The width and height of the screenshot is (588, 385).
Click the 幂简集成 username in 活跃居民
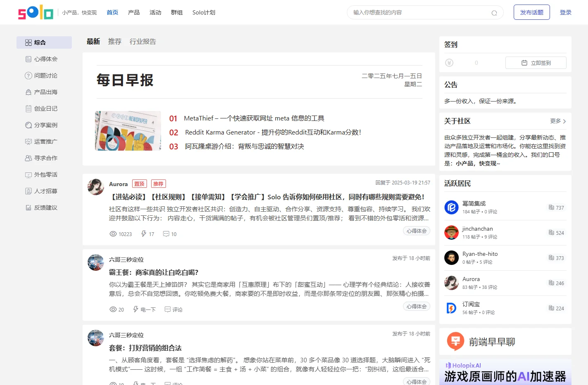click(x=474, y=203)
